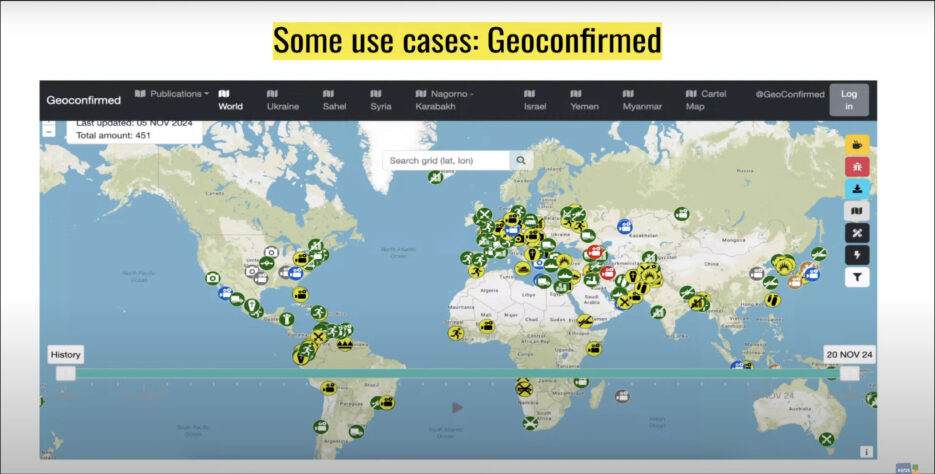This screenshot has height=474, width=935.
Task: Select white camera marker in central United States
Action: [271, 252]
